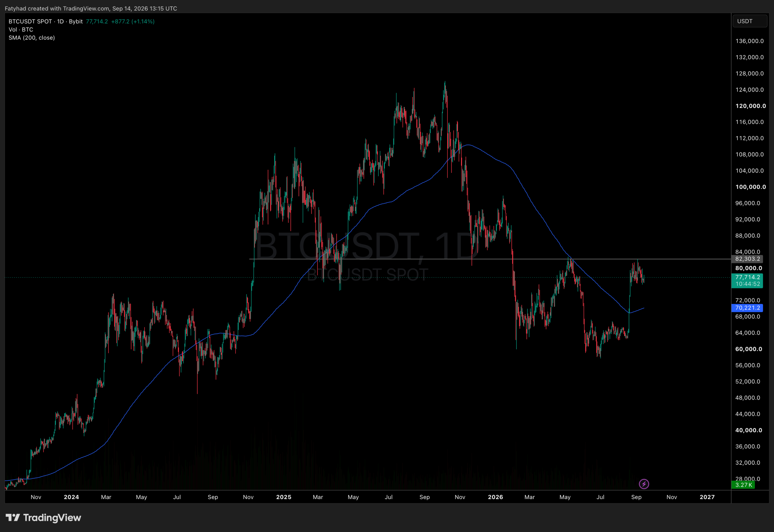Image resolution: width=774 pixels, height=532 pixels.
Task: Click the +877.2 (+1.14%) change value
Action: 133,21
